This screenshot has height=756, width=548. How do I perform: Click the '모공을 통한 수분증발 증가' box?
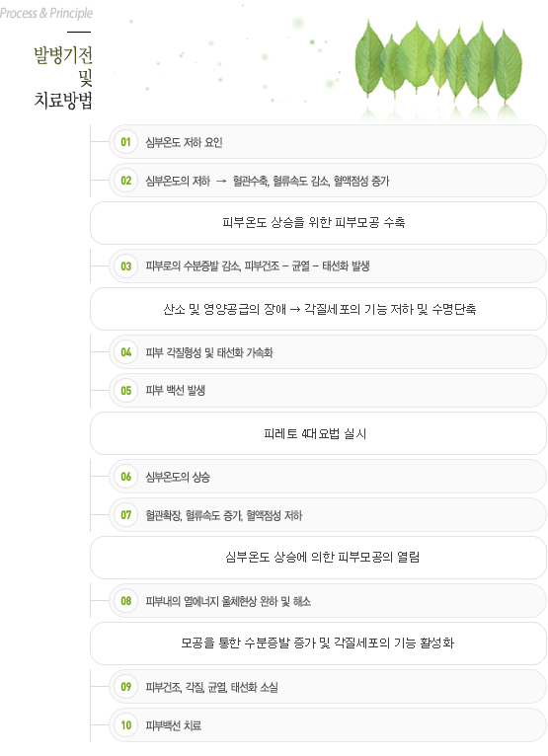point(318,643)
